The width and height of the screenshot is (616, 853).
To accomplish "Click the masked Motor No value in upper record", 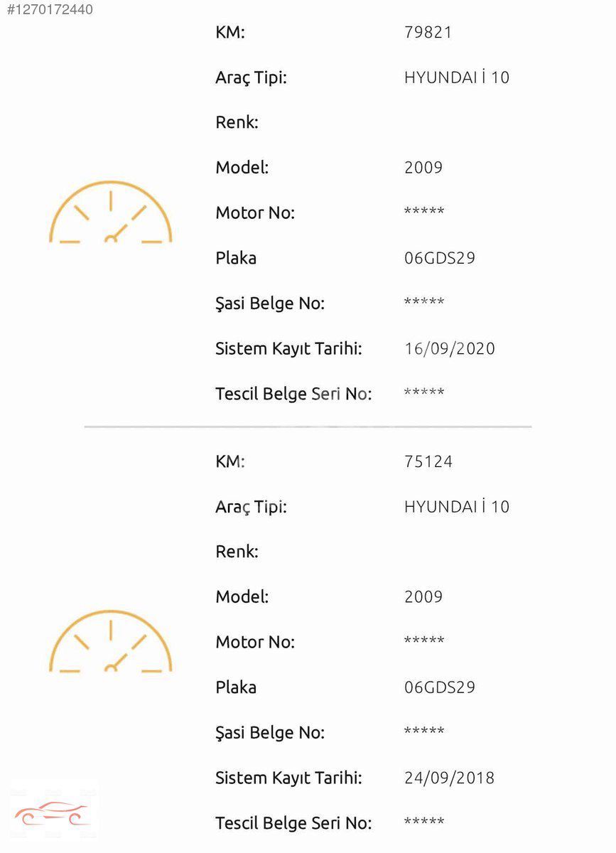I will pyautogui.click(x=424, y=213).
